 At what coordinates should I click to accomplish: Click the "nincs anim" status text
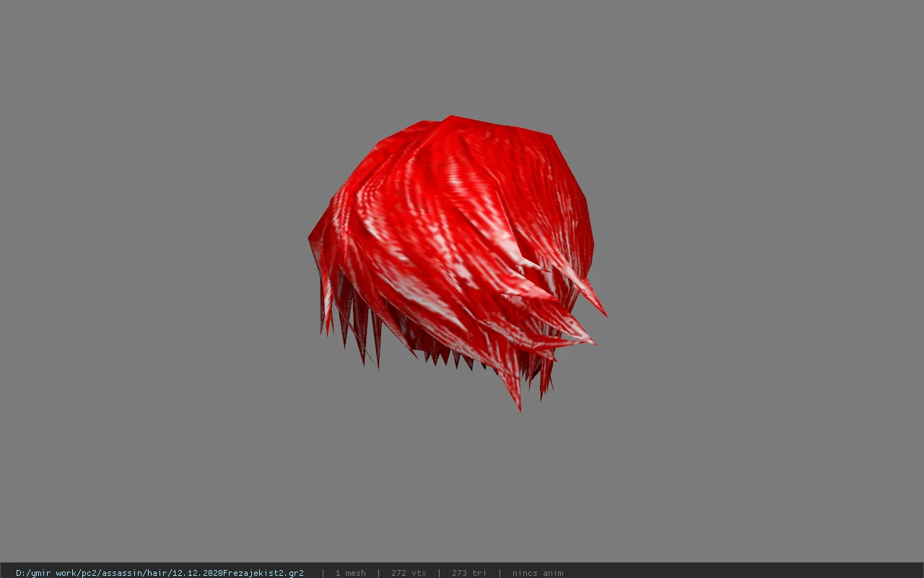[538, 573]
